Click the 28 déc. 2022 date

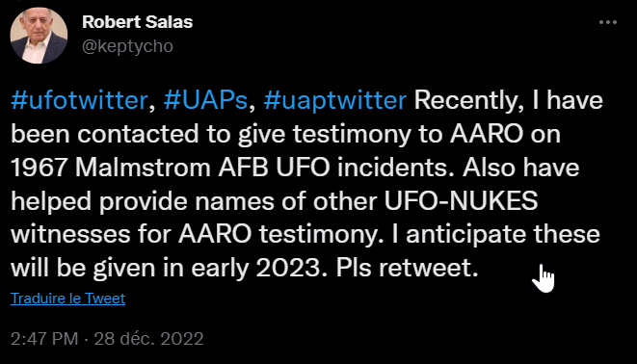click(148, 338)
